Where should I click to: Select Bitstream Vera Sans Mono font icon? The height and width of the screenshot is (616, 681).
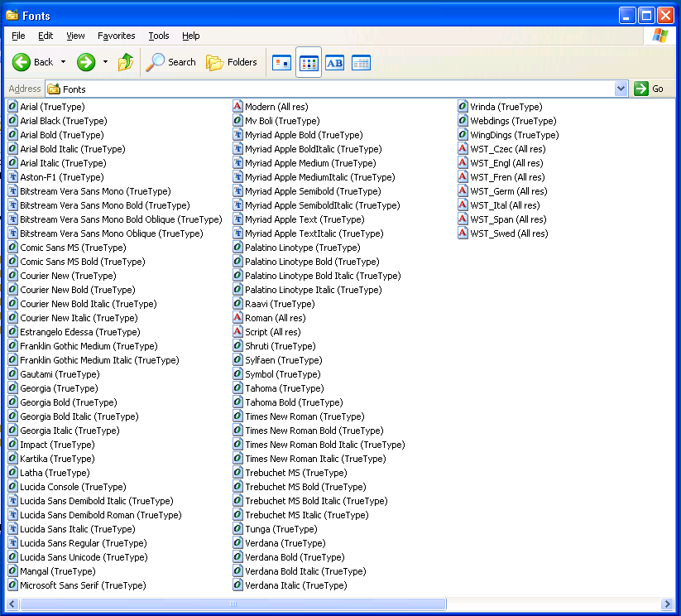pos(13,190)
